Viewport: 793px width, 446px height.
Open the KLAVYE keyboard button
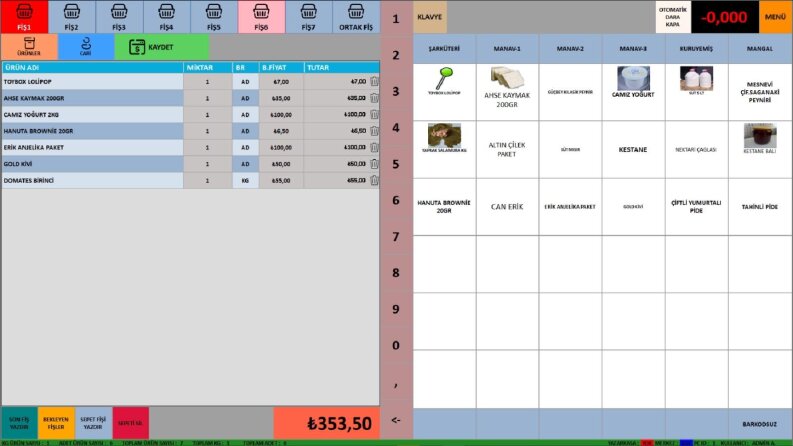click(x=430, y=17)
